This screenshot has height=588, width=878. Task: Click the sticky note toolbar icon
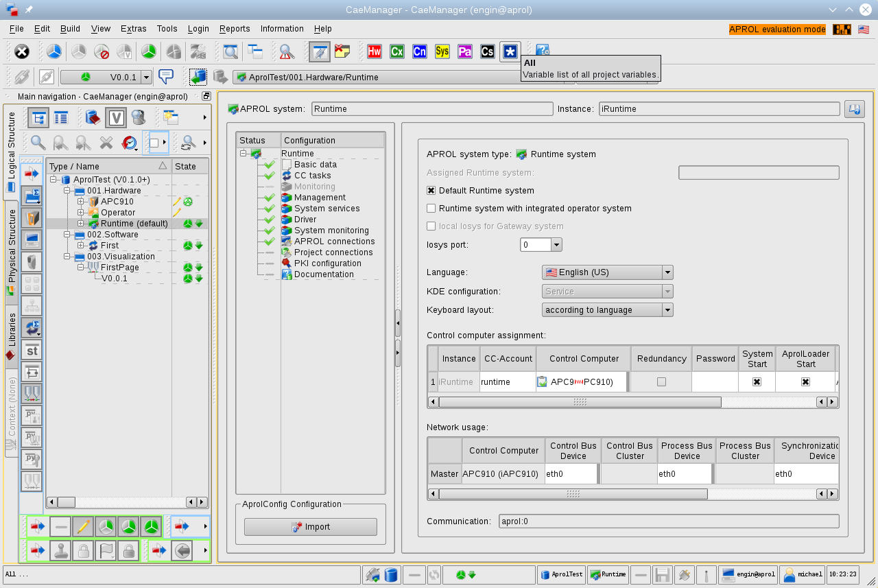[x=342, y=51]
